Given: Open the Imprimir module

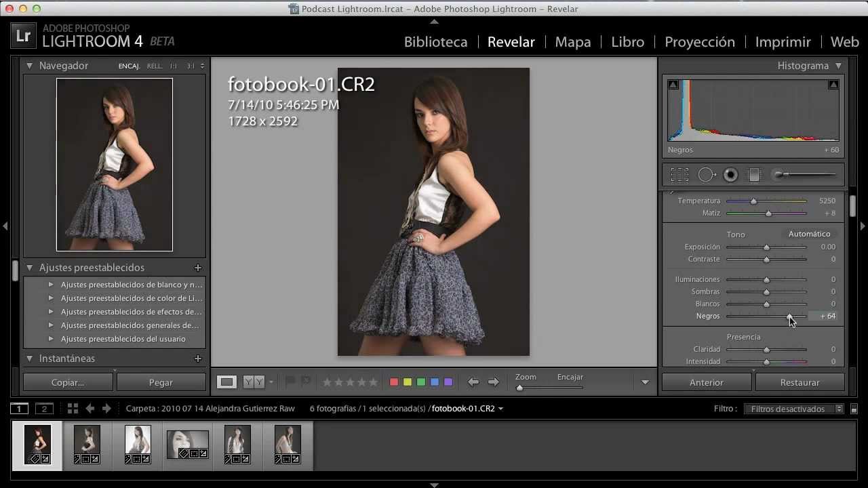Looking at the screenshot, I should pos(783,42).
